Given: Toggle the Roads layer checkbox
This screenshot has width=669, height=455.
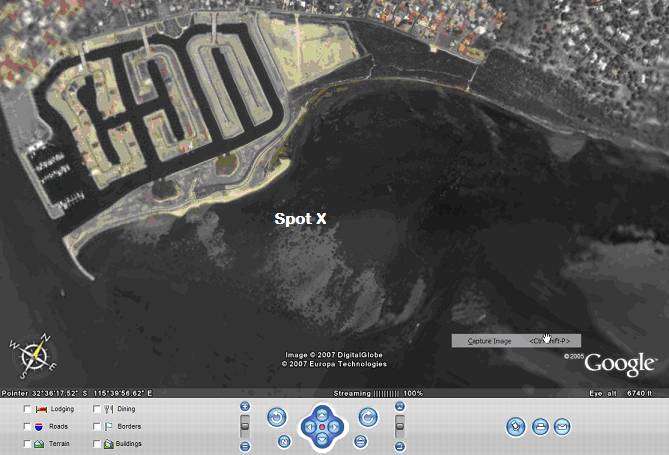Looking at the screenshot, I should (27, 426).
